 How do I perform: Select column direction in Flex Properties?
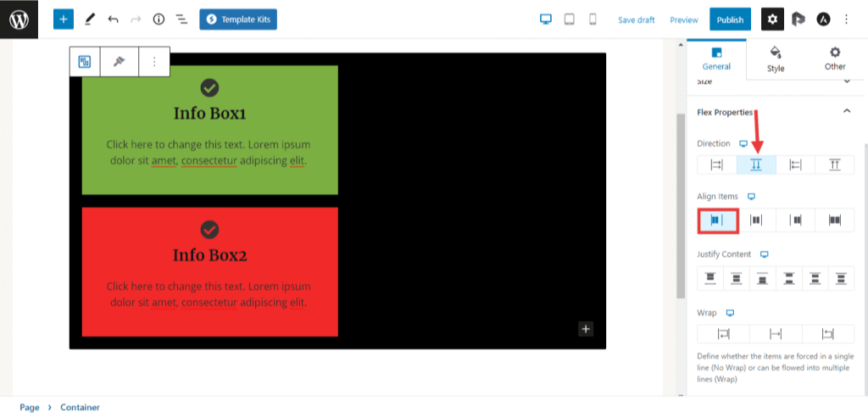[756, 165]
